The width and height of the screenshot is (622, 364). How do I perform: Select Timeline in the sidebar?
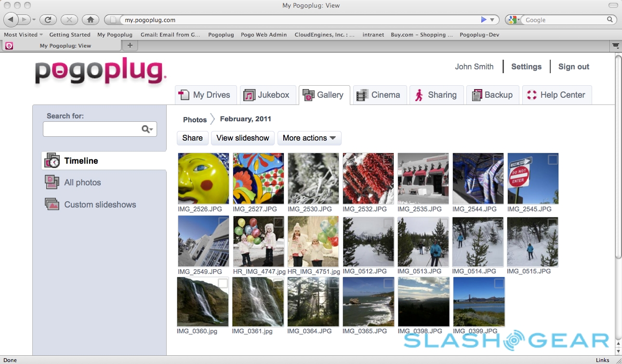click(x=81, y=161)
